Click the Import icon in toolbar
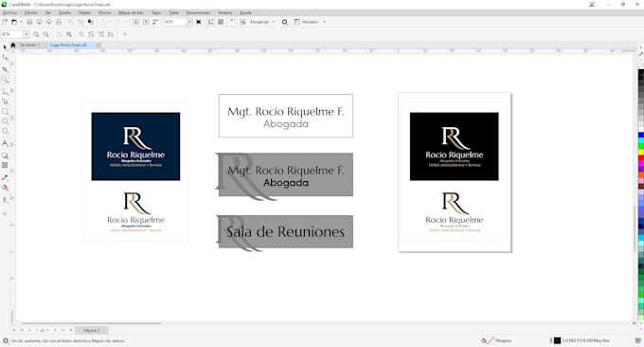Viewport: 644px width, 347px height. pyautogui.click(x=136, y=22)
